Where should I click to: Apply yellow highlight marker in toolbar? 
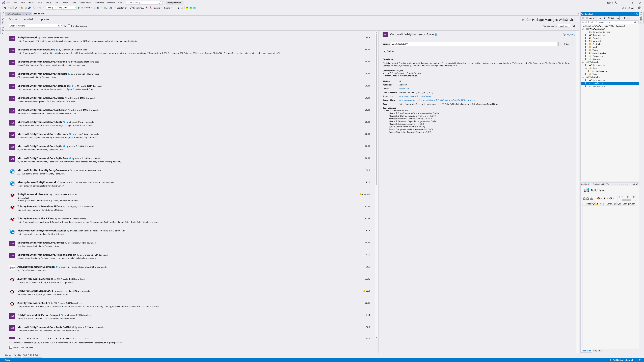click(x=187, y=8)
